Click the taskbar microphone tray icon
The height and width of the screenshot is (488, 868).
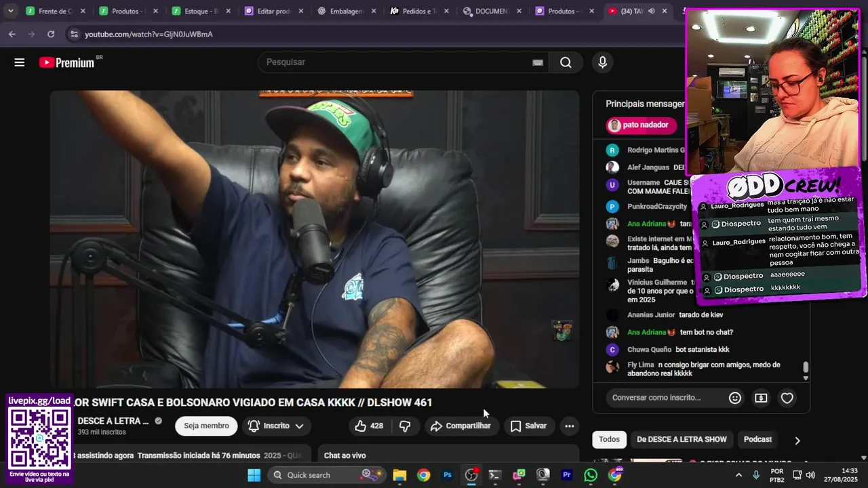point(756,474)
